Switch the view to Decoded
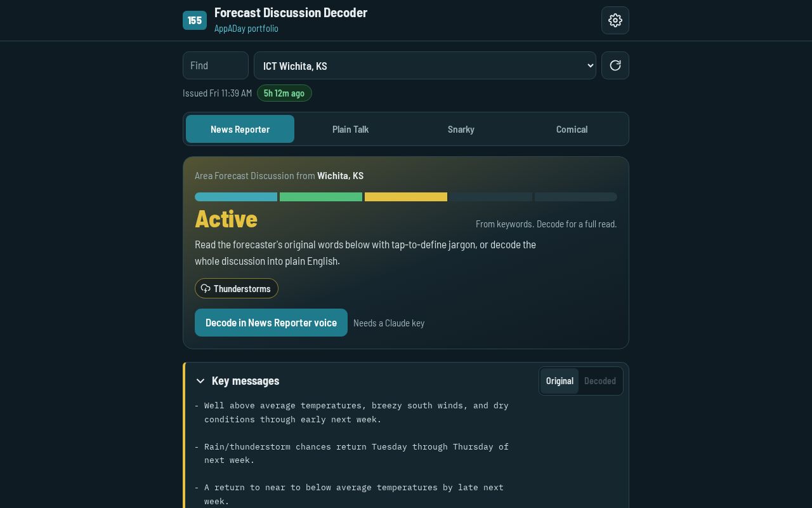Viewport: 812px width, 508px height. 599,381
